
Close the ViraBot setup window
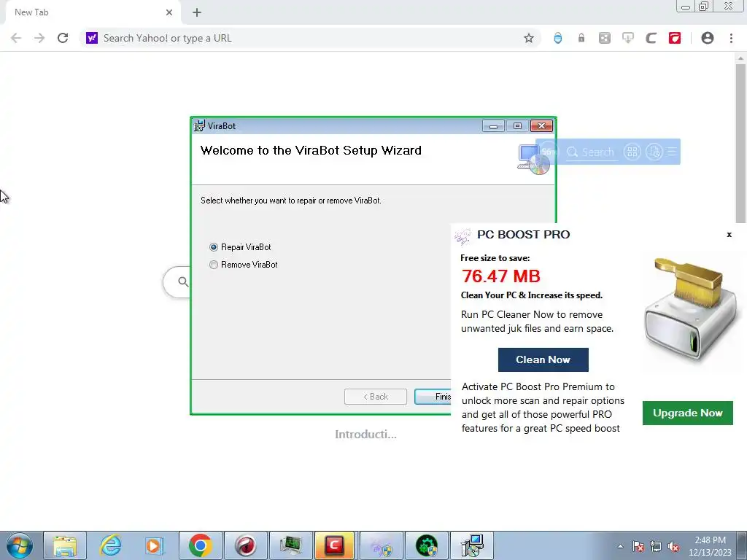click(542, 126)
